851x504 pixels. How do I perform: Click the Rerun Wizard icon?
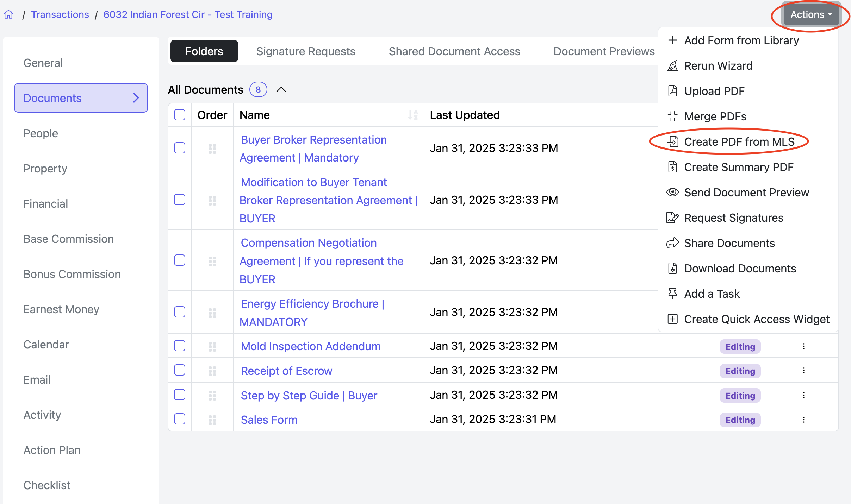coord(672,66)
